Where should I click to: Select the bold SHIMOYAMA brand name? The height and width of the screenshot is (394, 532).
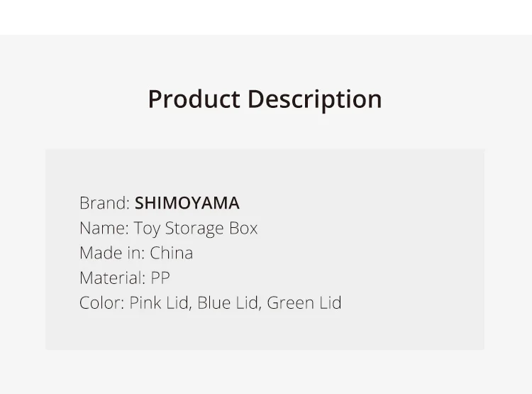(187, 203)
